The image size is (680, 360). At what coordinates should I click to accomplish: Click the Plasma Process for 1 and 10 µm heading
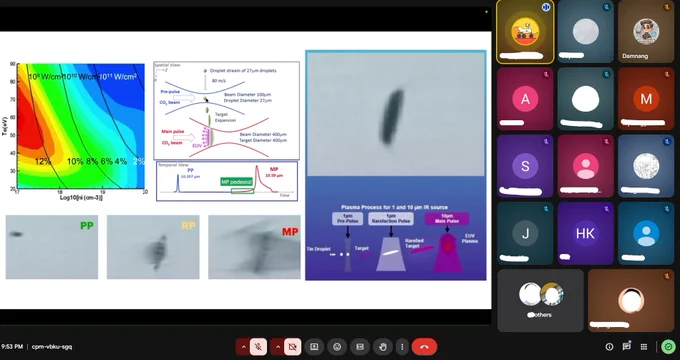click(394, 207)
